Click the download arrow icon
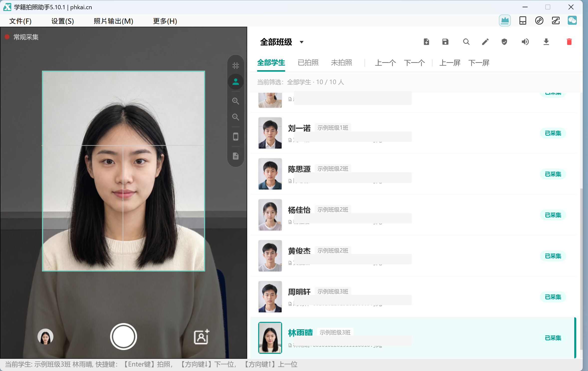Viewport: 588px width, 371px height. tap(546, 42)
